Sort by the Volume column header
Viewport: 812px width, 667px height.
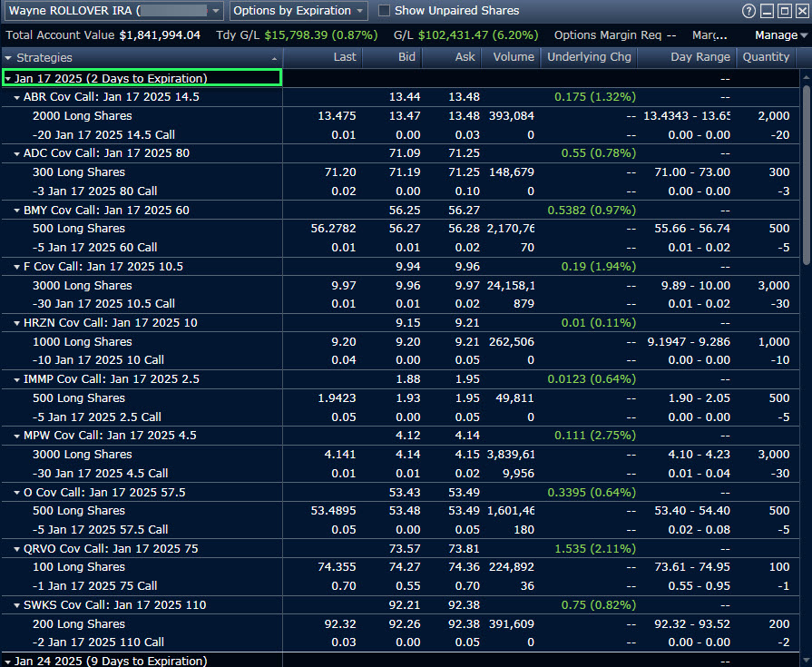click(x=514, y=57)
